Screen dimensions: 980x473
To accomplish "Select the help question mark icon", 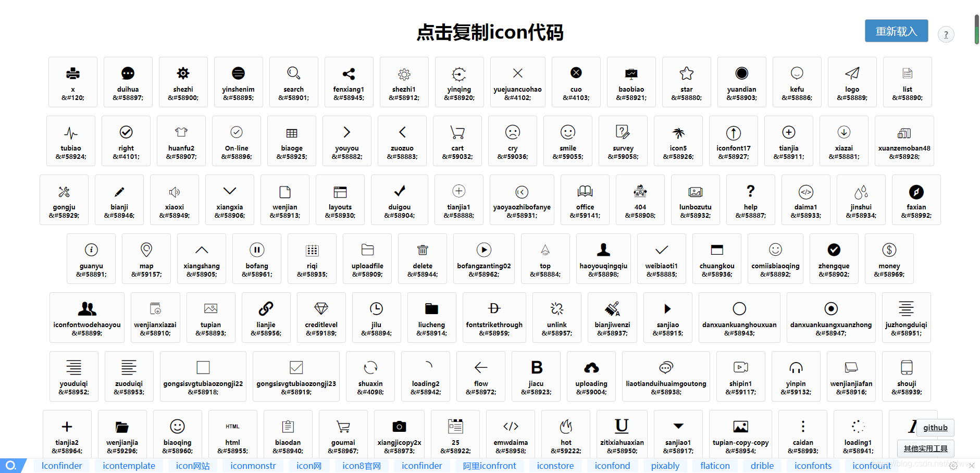I will coord(750,200).
